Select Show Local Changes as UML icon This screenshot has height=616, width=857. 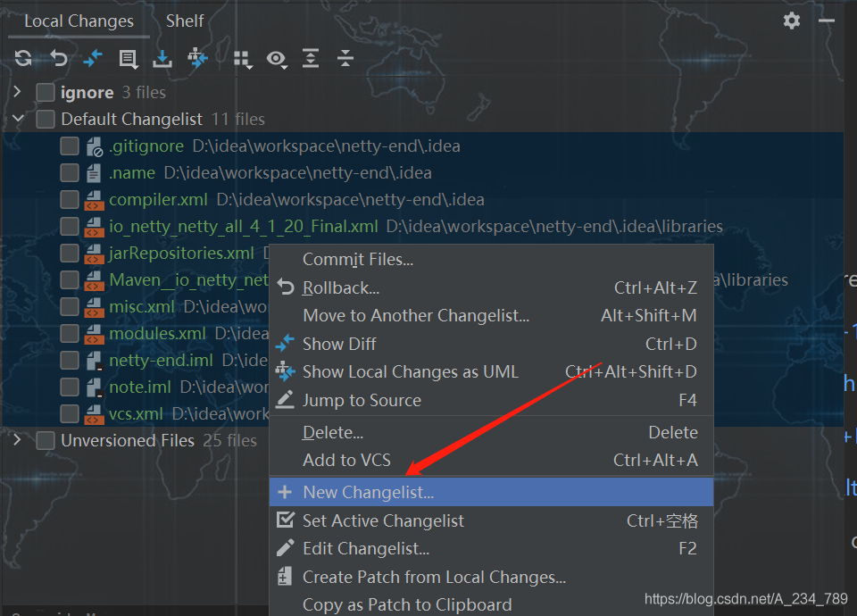pyautogui.click(x=197, y=59)
